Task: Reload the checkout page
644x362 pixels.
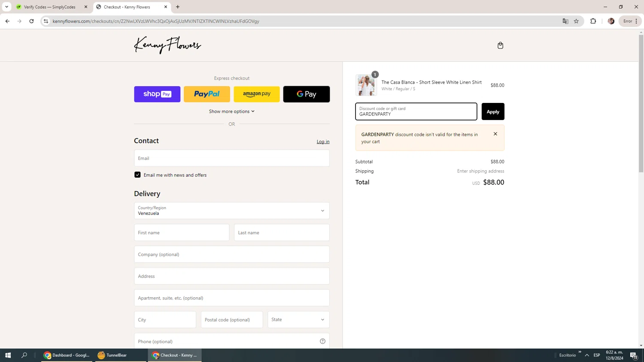Action: point(31,21)
